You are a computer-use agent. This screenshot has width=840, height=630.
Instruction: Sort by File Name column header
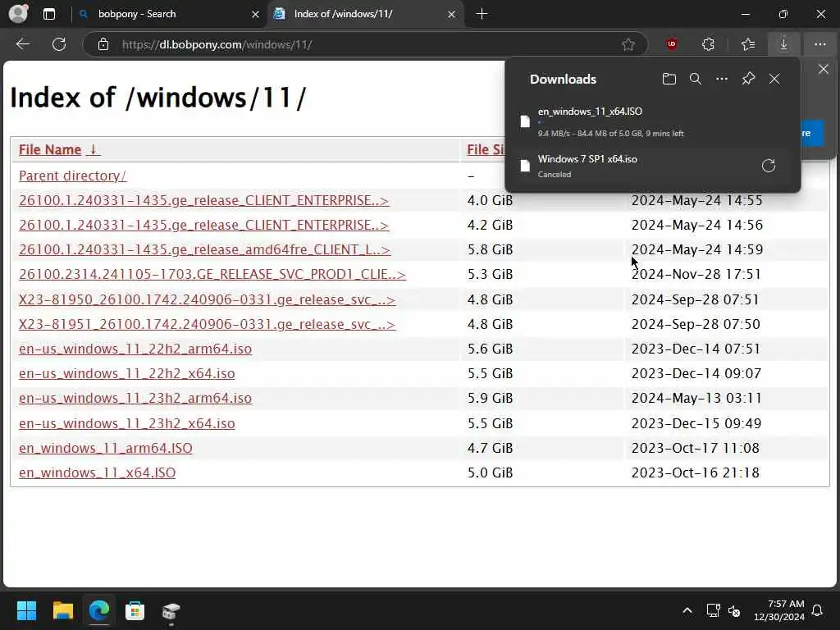[59, 149]
